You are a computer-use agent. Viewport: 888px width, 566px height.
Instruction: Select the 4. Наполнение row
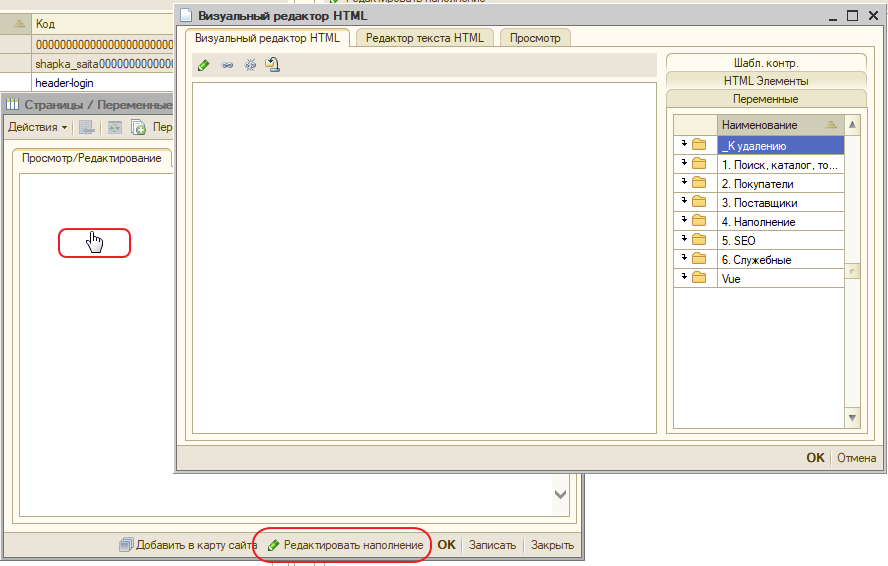[x=759, y=222]
